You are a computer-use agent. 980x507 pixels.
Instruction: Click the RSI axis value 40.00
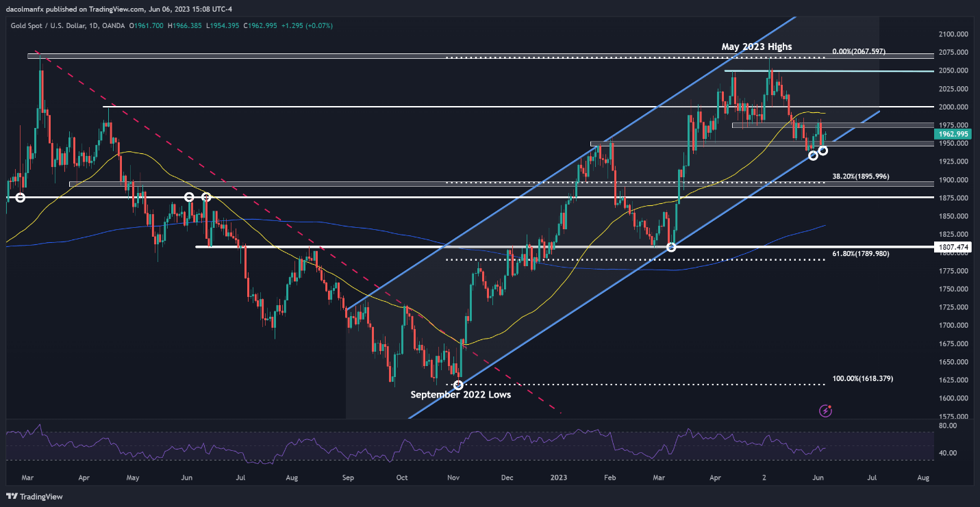tap(948, 453)
